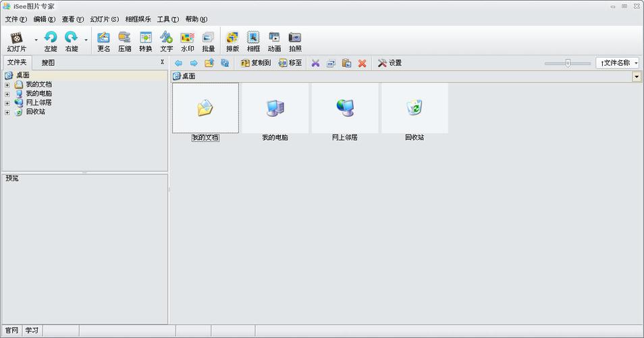Click the 桌面 address path field
Screen dimensions: 644x338
tap(402, 76)
